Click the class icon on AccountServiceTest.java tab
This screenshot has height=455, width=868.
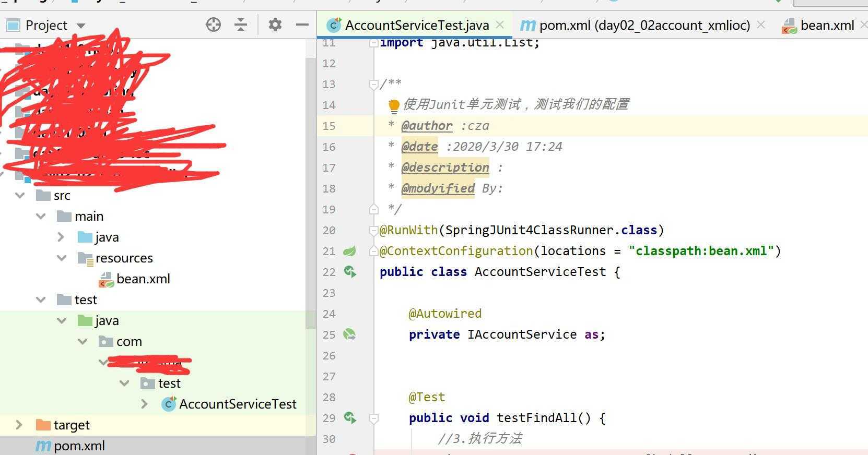(334, 25)
